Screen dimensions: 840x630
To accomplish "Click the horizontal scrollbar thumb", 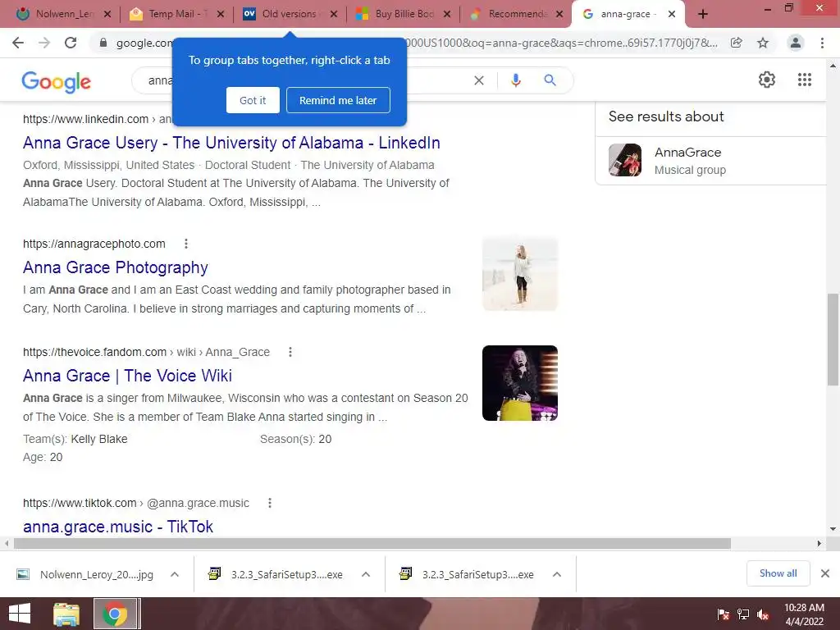I will tap(372, 543).
